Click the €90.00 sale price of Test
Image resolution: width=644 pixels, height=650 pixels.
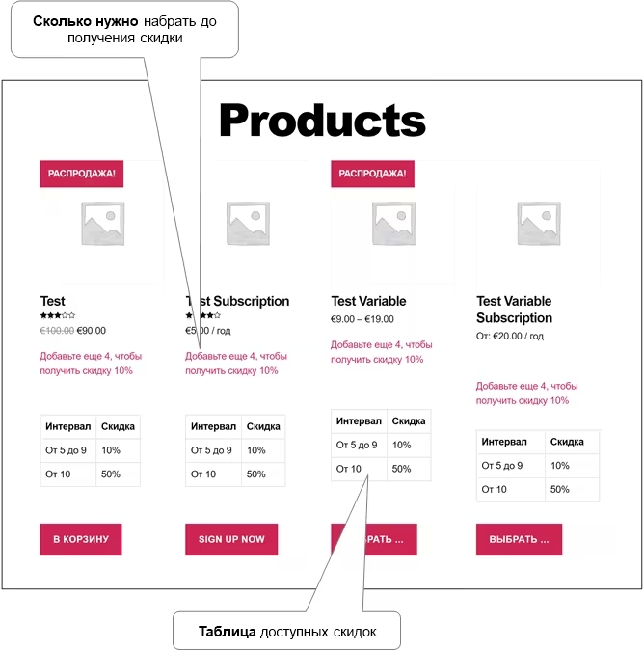point(92,331)
